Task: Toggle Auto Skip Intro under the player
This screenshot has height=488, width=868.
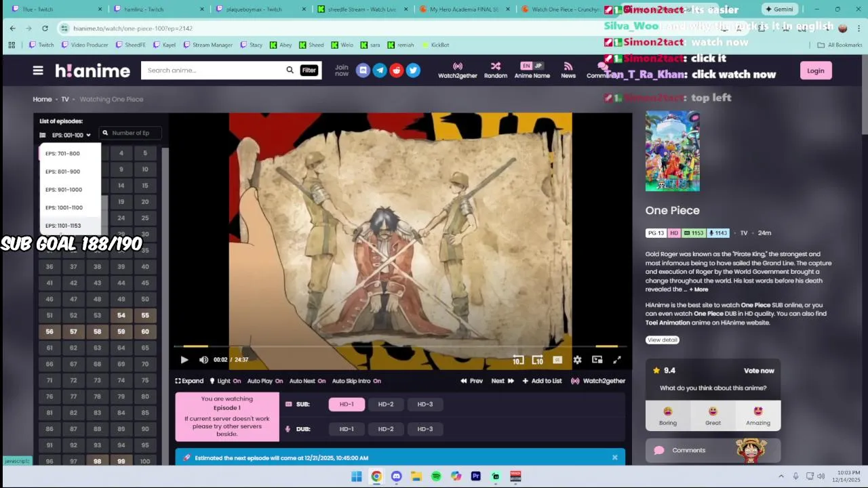Action: click(x=356, y=381)
